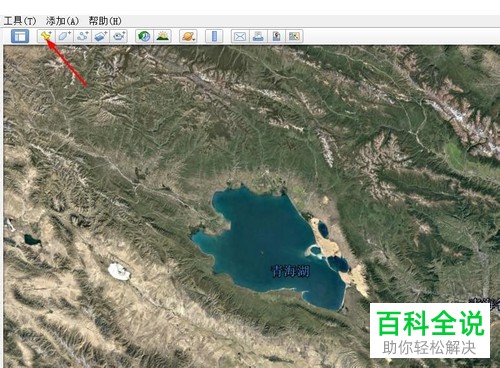Open the planet switcher dropdown
The image size is (500, 368).
188,36
